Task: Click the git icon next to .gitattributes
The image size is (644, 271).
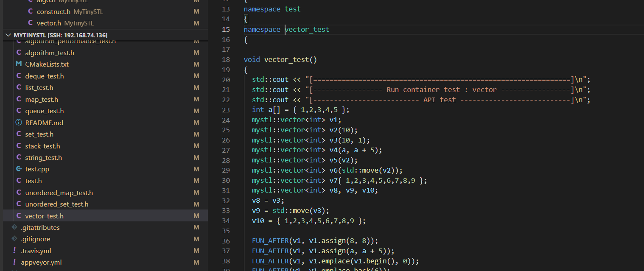Action: 14,228
